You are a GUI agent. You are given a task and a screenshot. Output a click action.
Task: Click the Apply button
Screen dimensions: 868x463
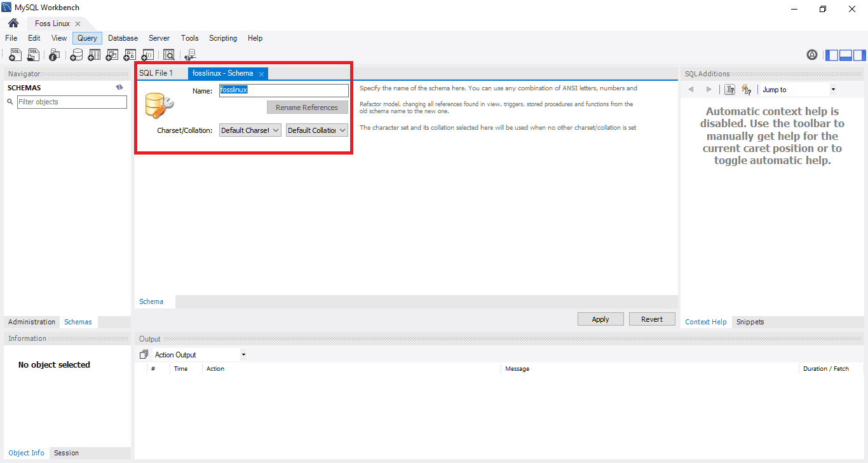click(600, 319)
